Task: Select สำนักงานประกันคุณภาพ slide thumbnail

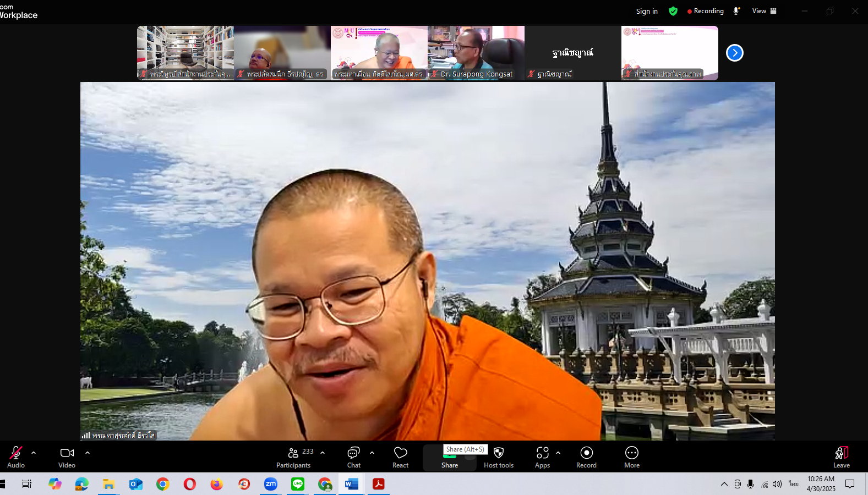Action: pyautogui.click(x=670, y=53)
